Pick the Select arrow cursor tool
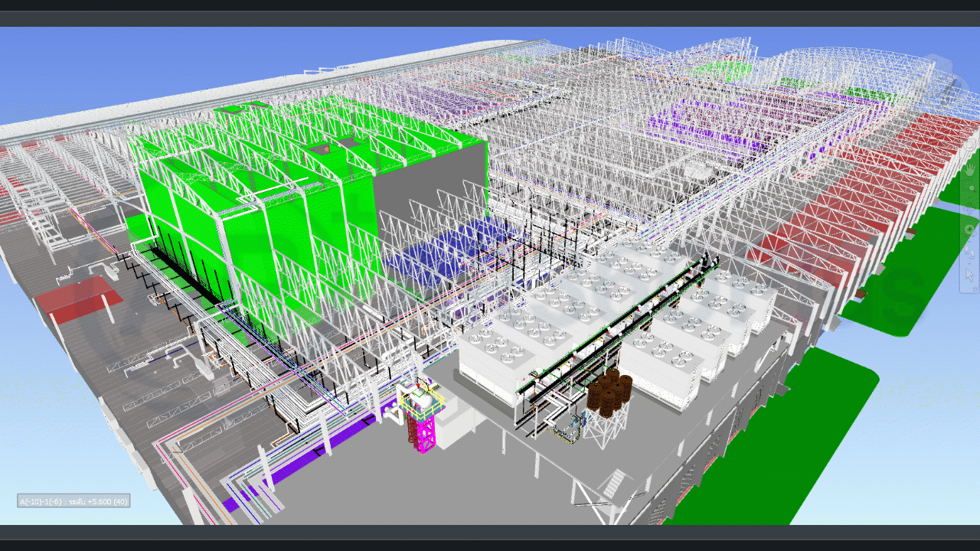Viewport: 980px width, 551px height. coord(969,273)
